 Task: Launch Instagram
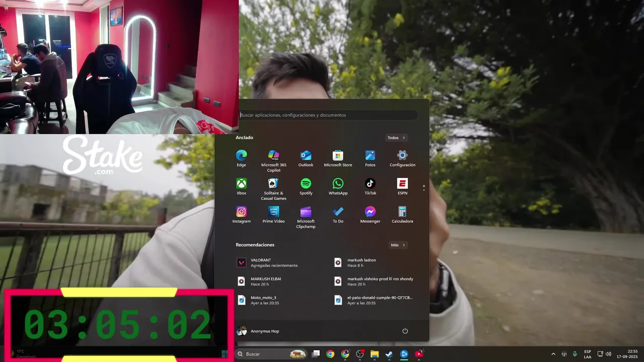pyautogui.click(x=242, y=215)
